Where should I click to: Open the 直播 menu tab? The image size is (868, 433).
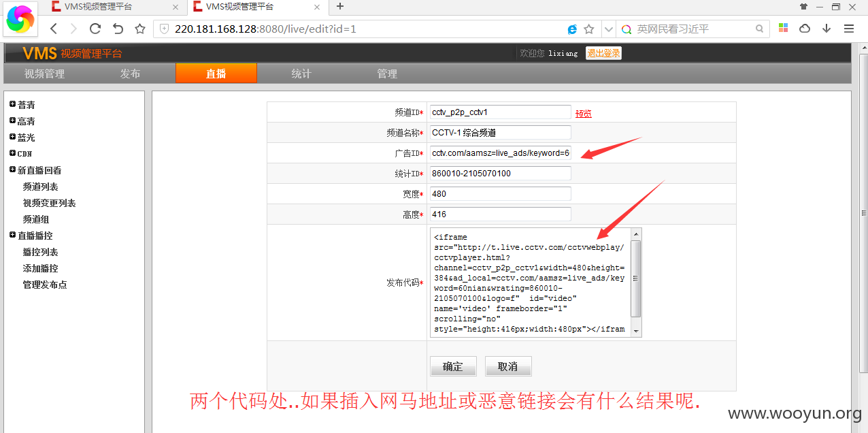[216, 74]
